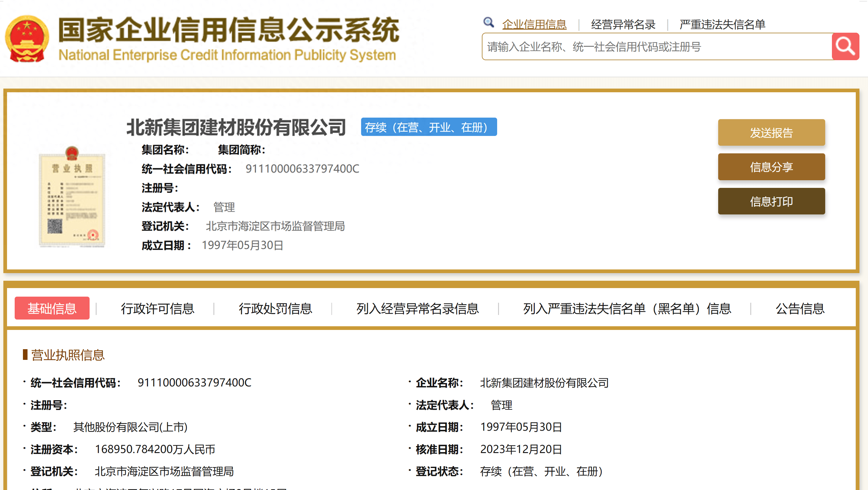Click the type value 其他股份有限公司(上市)
This screenshot has width=868, height=490.
(131, 427)
